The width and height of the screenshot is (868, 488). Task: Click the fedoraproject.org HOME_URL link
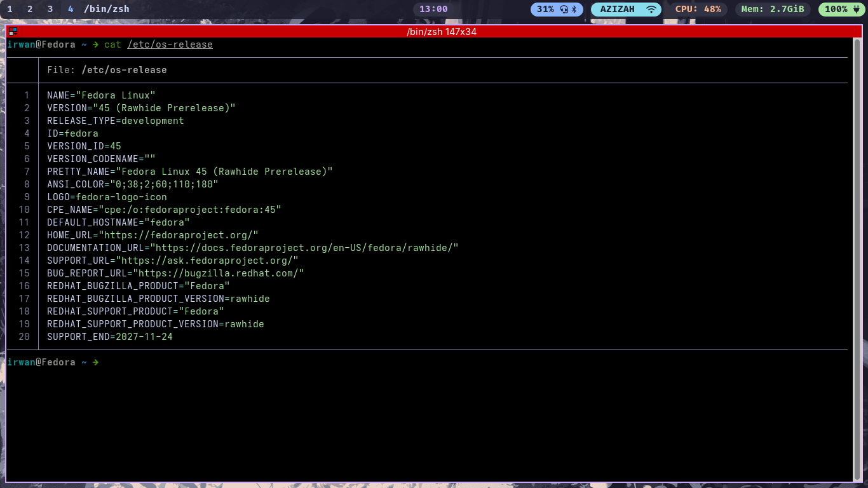click(x=182, y=235)
